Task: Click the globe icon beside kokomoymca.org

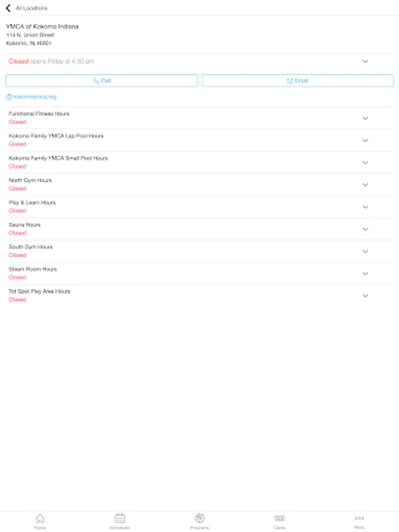Action: 9,97
